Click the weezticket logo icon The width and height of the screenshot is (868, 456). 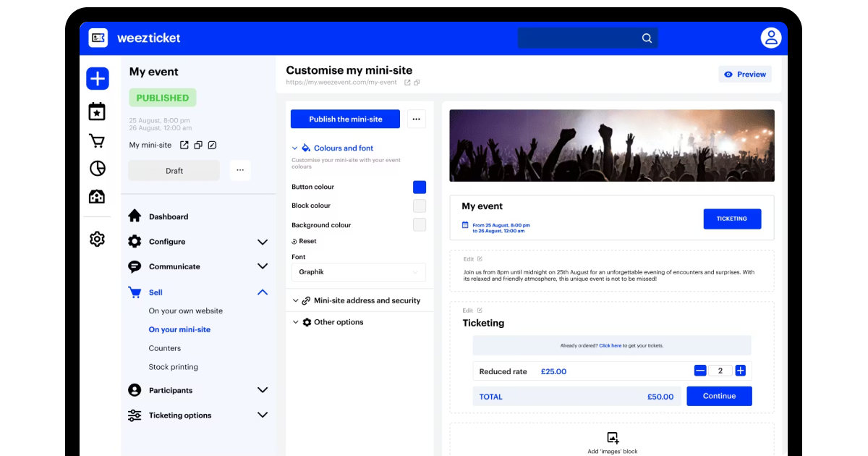point(98,38)
